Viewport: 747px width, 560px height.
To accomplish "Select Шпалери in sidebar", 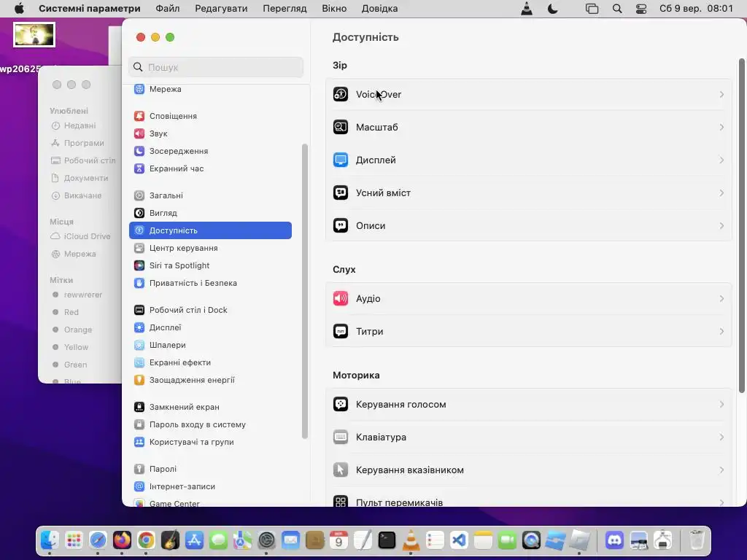I will coord(210,345).
